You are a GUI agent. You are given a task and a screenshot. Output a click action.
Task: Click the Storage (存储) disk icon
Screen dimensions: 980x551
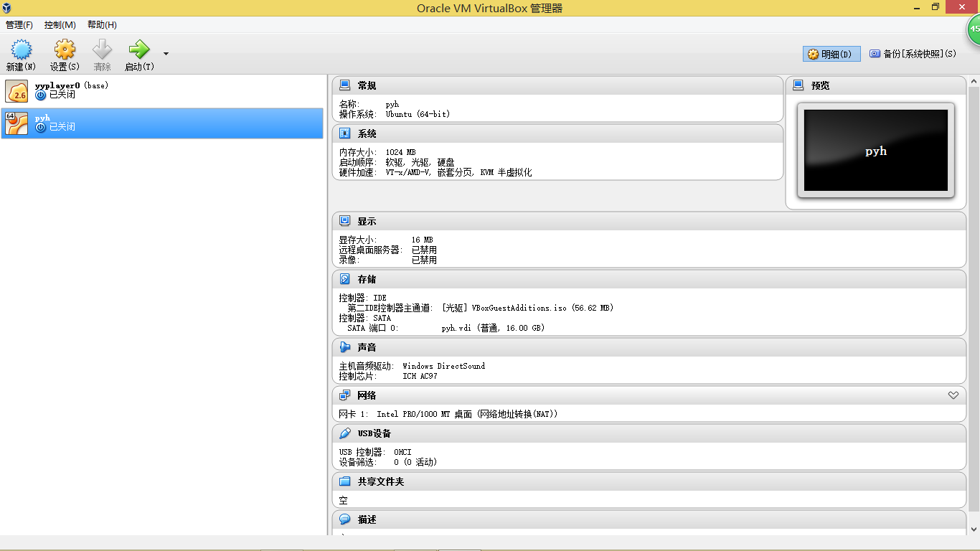pyautogui.click(x=345, y=279)
